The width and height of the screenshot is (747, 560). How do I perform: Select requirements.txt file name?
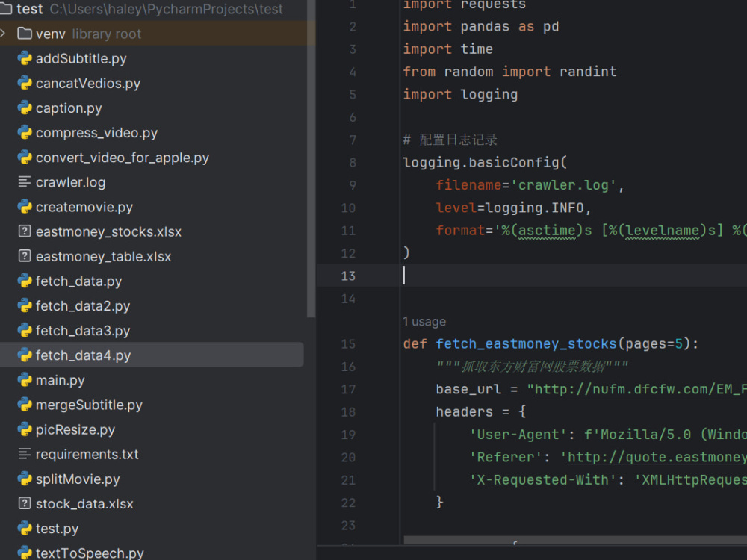point(87,454)
